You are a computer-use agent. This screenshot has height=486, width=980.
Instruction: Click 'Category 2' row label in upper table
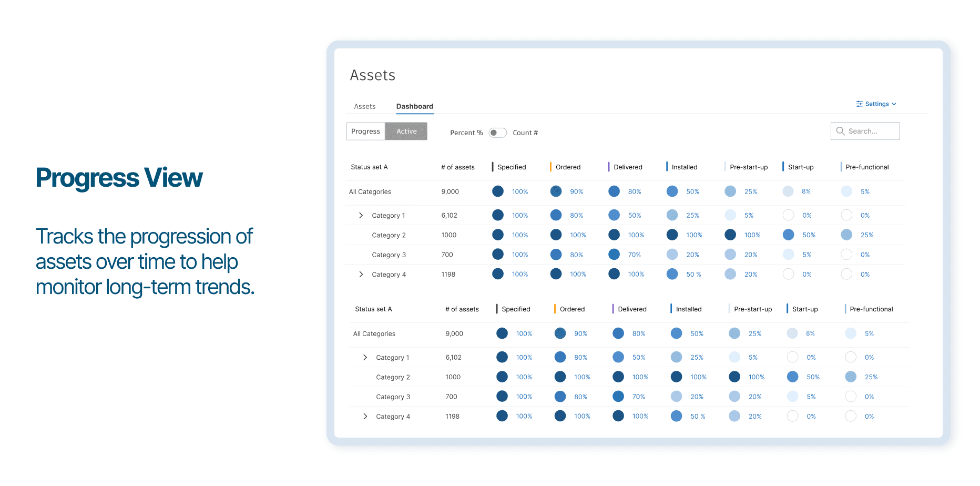389,235
